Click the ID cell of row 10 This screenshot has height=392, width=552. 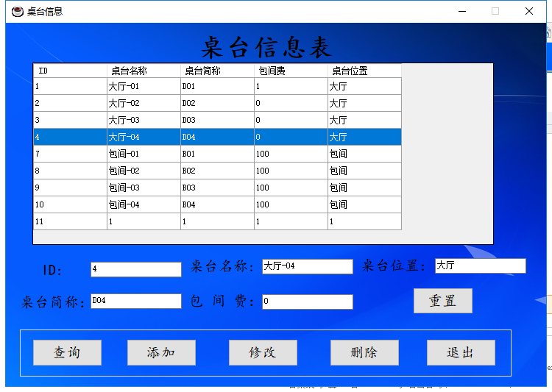pos(70,204)
